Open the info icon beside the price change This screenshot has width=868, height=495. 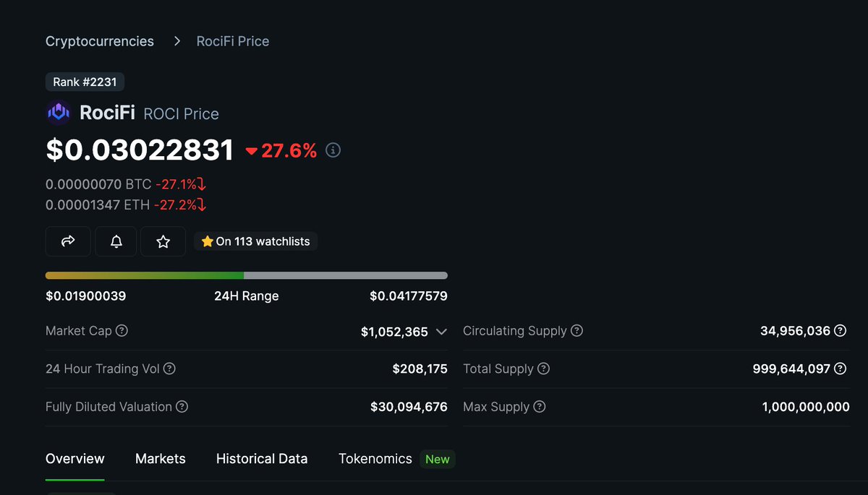[333, 150]
